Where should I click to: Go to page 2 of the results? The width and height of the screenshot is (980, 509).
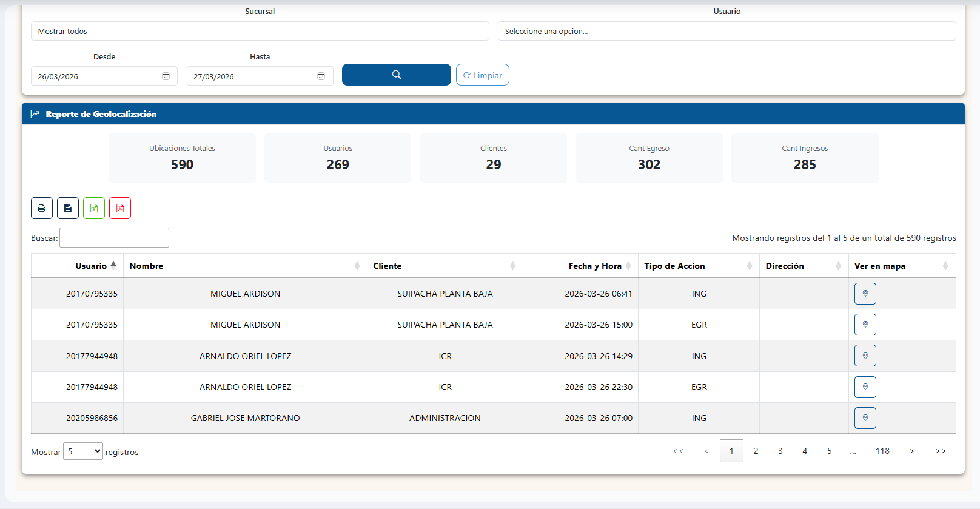[x=756, y=451]
